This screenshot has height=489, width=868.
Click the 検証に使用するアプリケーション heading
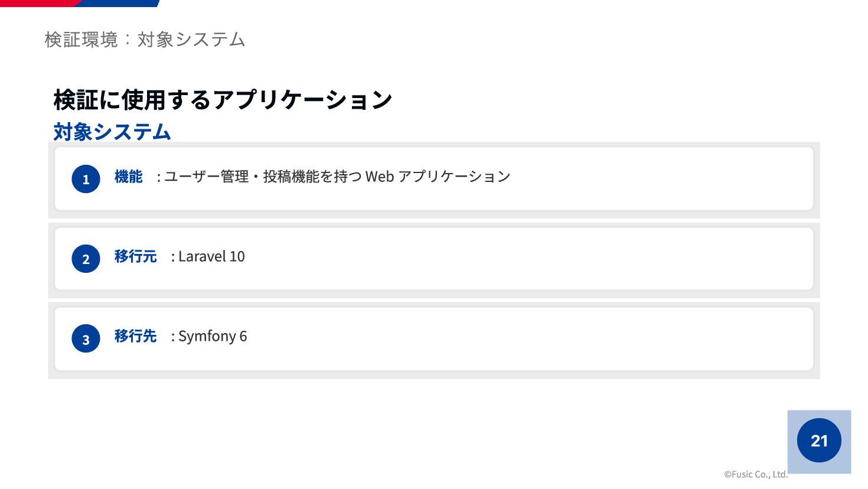click(223, 99)
